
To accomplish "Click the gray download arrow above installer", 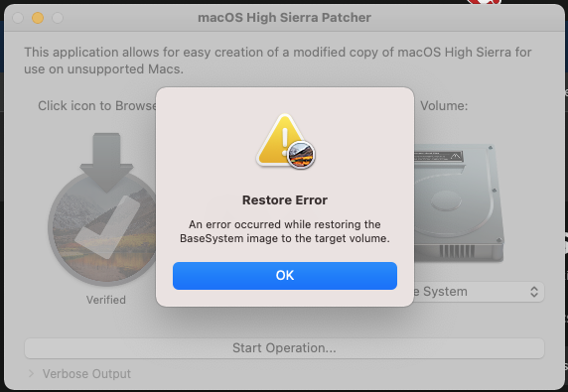I will point(106,162).
